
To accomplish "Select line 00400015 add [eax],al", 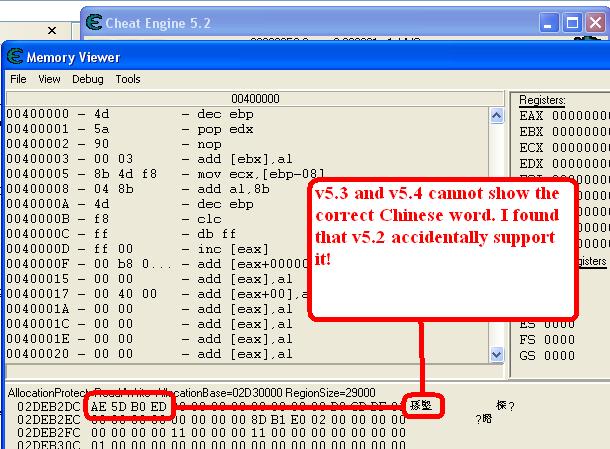I will [158, 279].
